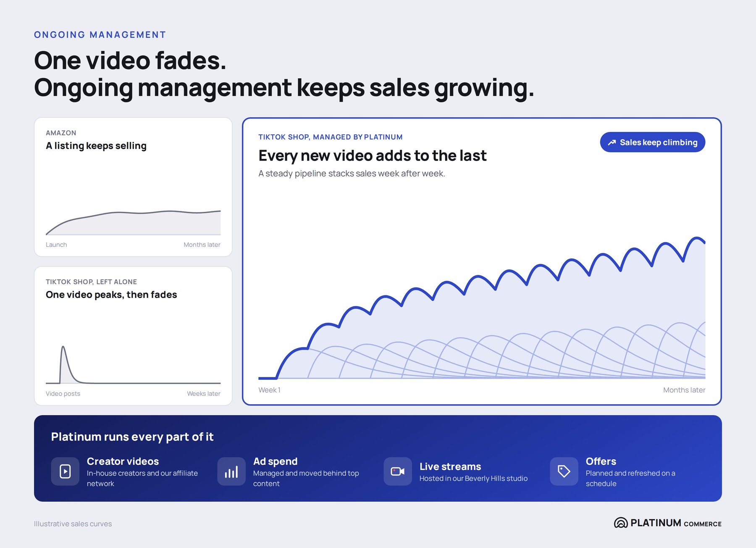Click the 'Video posts' axis label
This screenshot has width=756, height=548.
(63, 394)
